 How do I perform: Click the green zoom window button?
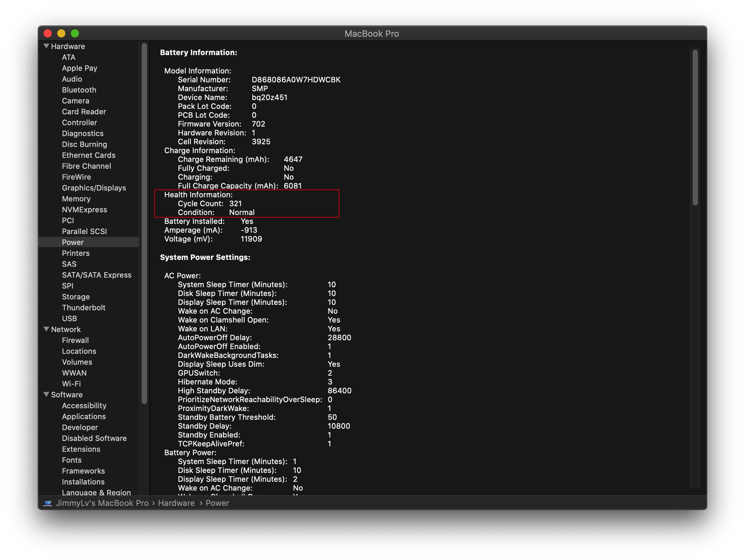[x=75, y=33]
